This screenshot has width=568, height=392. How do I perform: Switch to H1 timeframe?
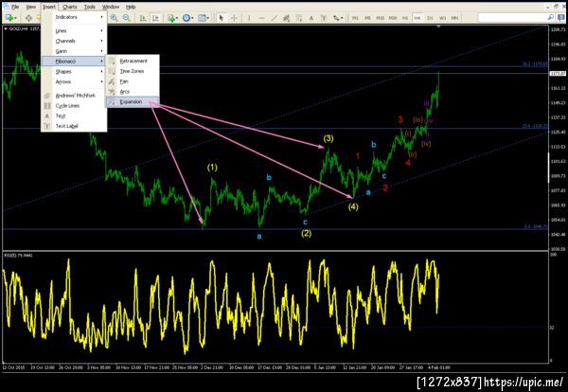click(x=405, y=18)
